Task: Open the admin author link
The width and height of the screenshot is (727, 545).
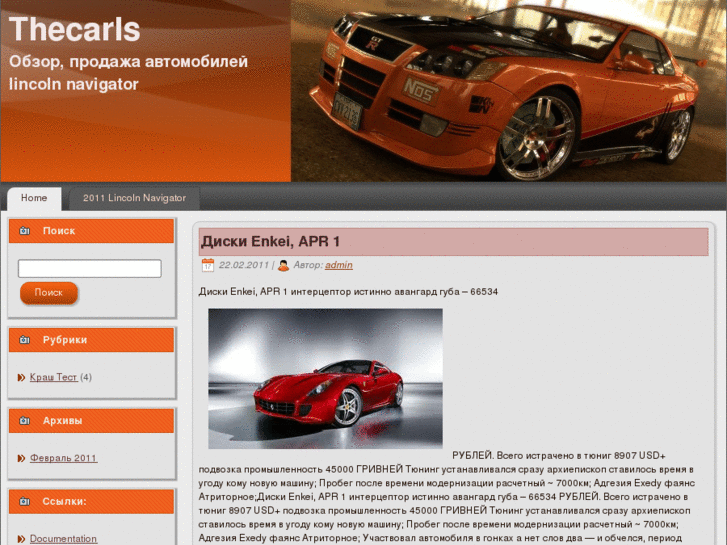Action: (339, 265)
